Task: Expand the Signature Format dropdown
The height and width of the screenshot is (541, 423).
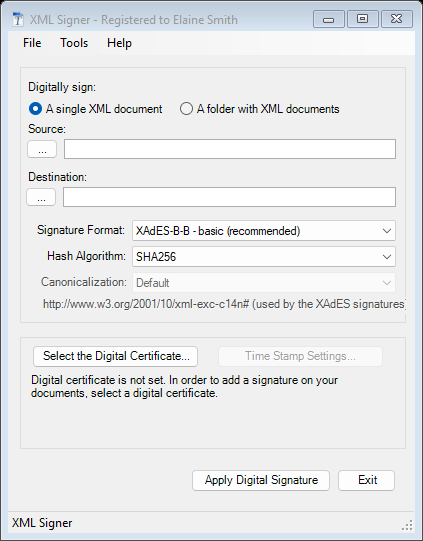Action: [264, 230]
